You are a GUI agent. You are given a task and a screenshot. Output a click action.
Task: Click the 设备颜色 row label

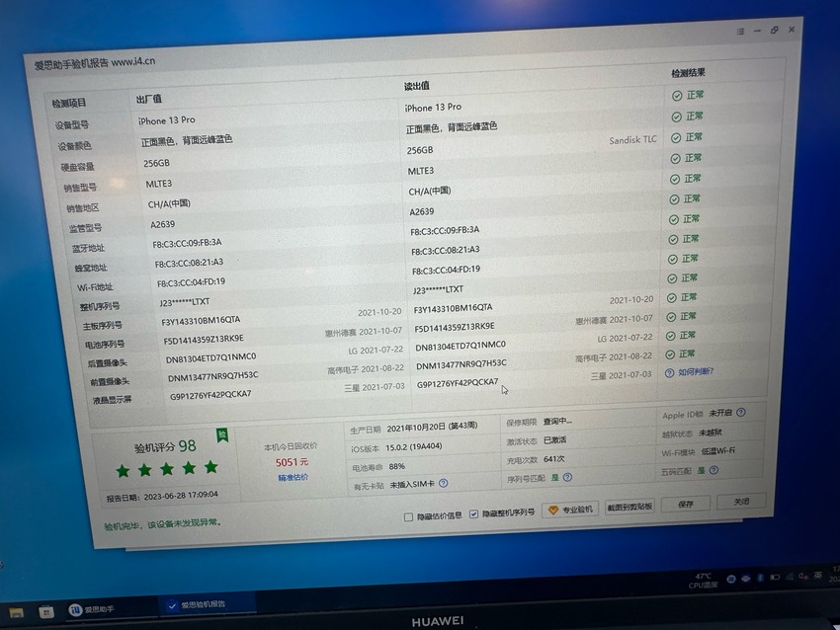tap(75, 146)
